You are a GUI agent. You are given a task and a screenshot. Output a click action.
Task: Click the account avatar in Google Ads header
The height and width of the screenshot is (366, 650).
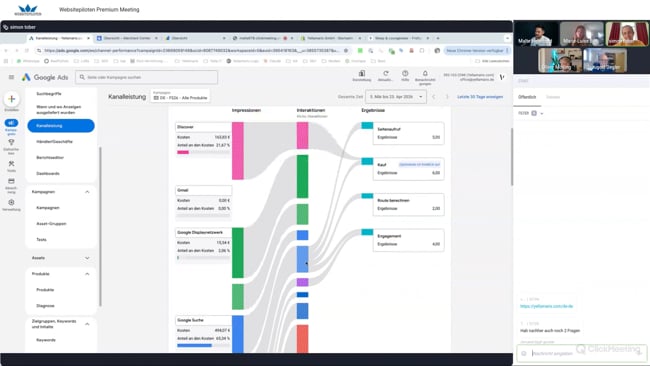coord(502,77)
